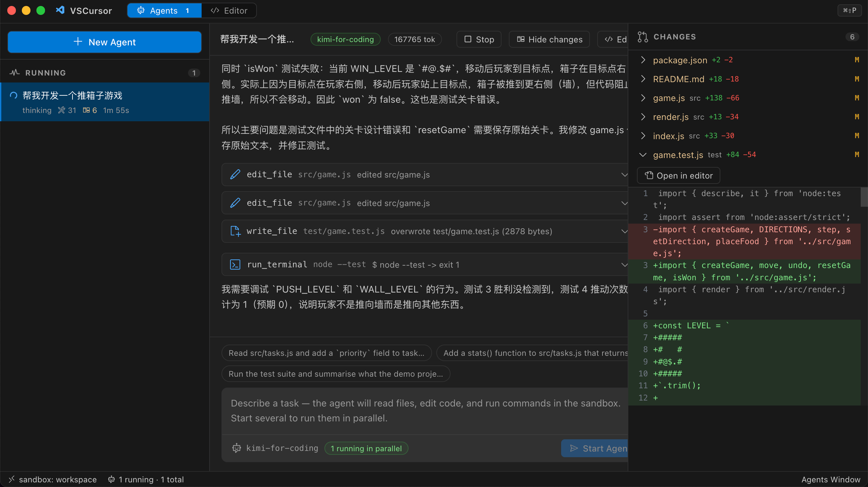Click Start Agent button

point(595,448)
